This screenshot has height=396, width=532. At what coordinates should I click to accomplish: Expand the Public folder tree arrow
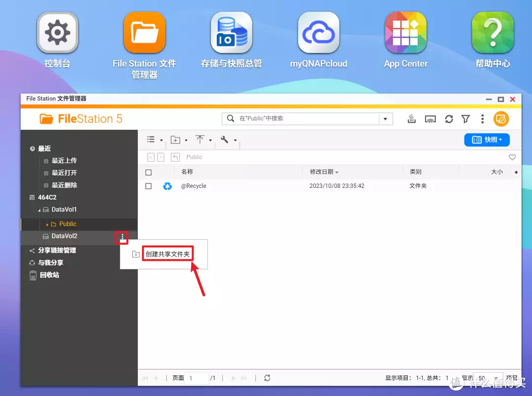pyautogui.click(x=47, y=224)
